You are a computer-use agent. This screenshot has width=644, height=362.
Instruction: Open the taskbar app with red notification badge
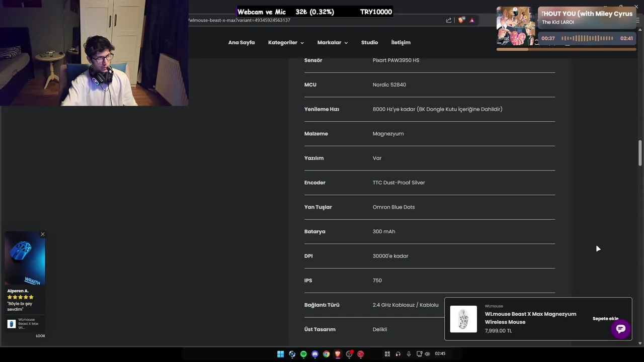(x=350, y=354)
